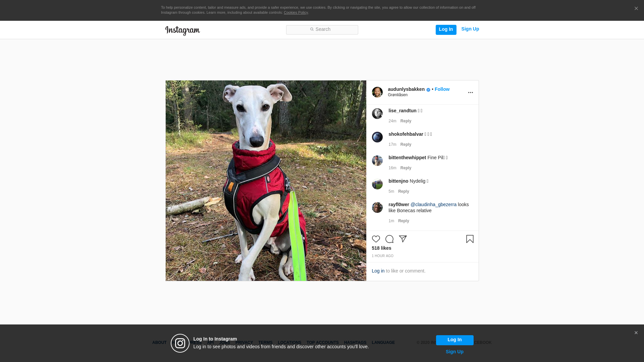This screenshot has height=362, width=644.
Task: Like the post with heart icon
Action: (376, 239)
